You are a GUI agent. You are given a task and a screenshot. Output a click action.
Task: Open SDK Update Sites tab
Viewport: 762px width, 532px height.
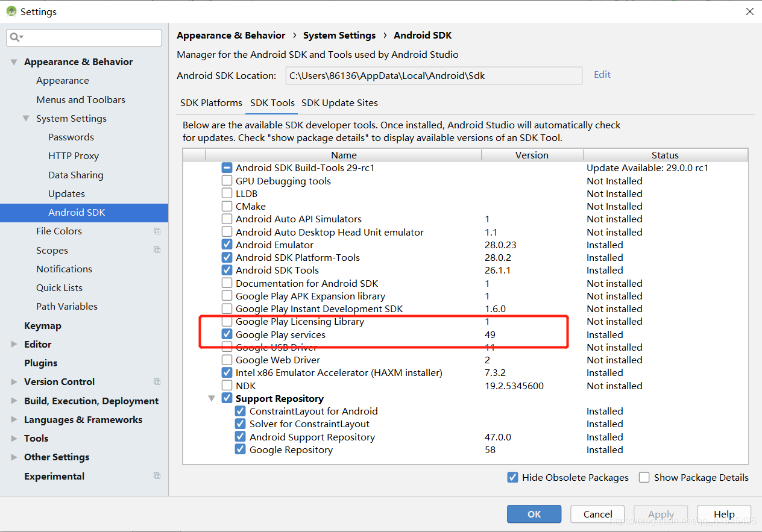click(339, 103)
